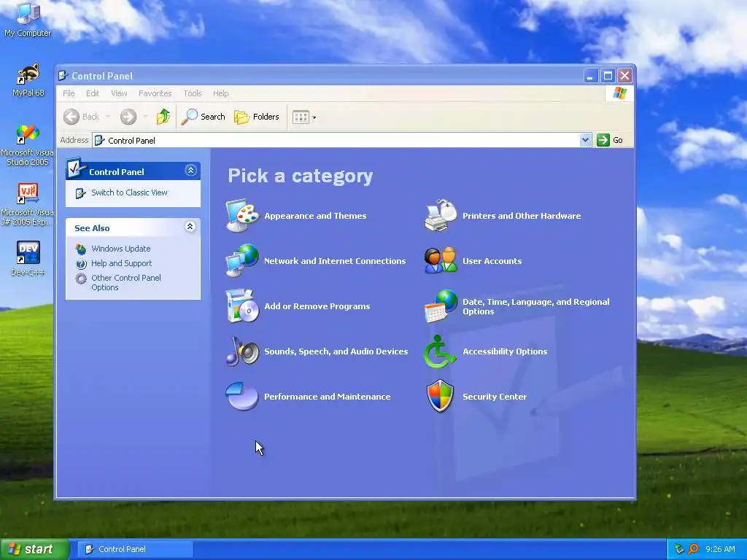Screen dimensions: 747x560
Task: Click the tray magnifier icon
Action: coord(693,549)
